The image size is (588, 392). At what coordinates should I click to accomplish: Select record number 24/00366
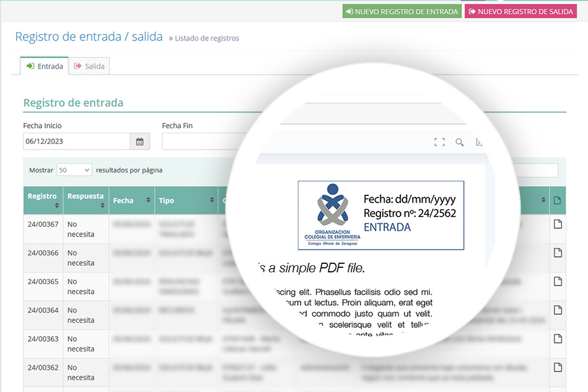pos(43,253)
